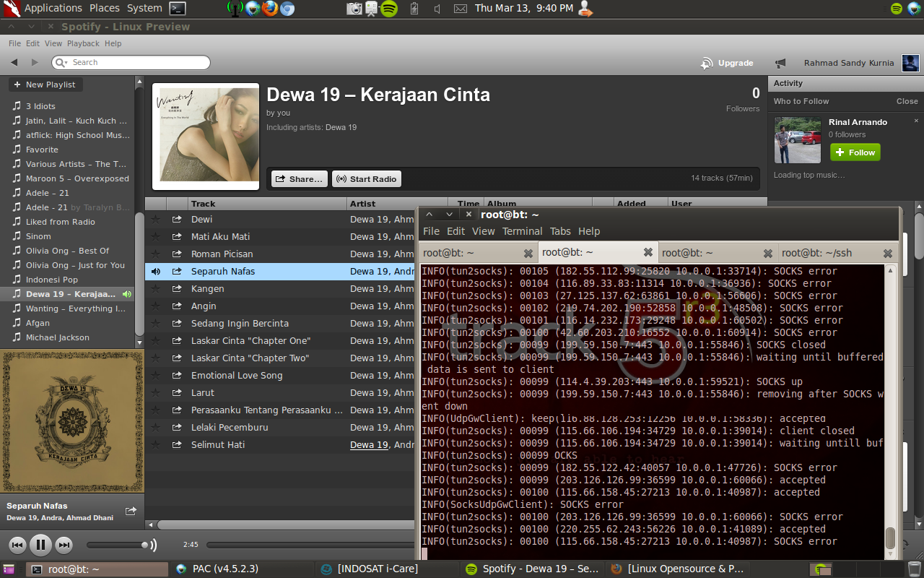This screenshot has width=924, height=578.
Task: Star the track Emotional Love Song
Action: click(x=155, y=376)
